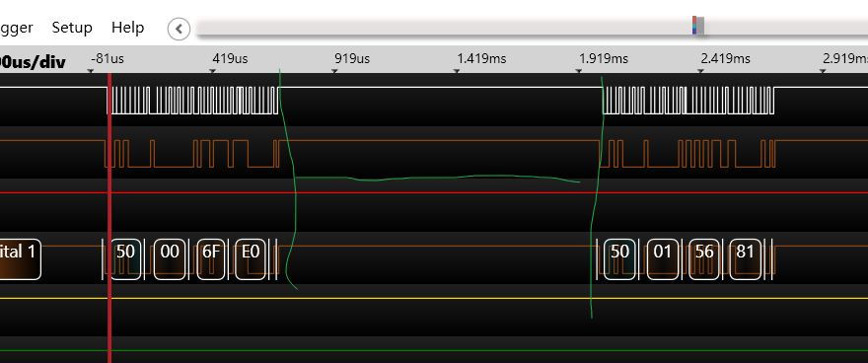The width and height of the screenshot is (868, 363).
Task: Select the second decoded 50 byte
Action: tap(619, 259)
